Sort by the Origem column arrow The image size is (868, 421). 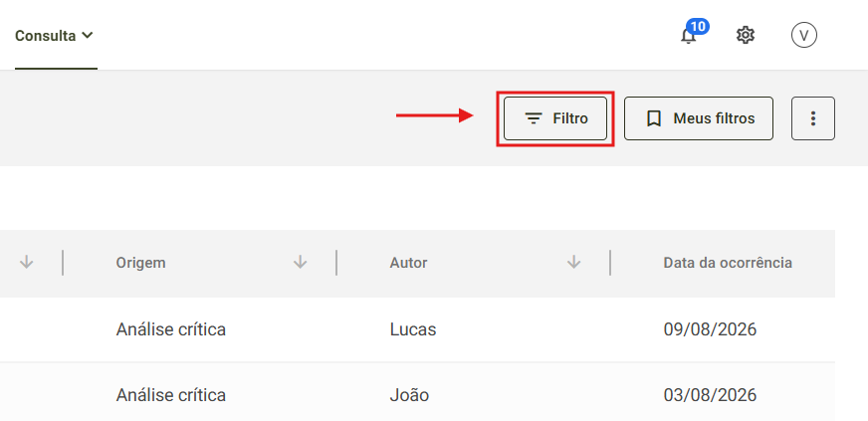[300, 262]
